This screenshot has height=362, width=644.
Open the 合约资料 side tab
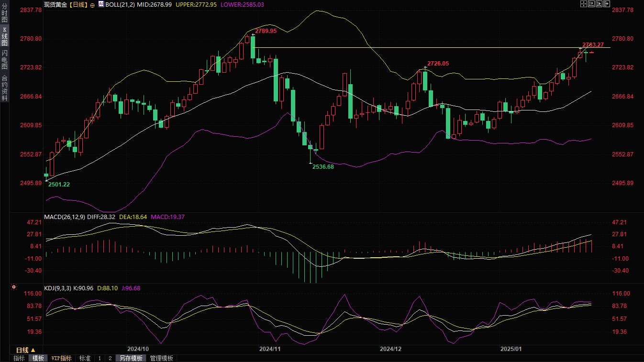pos(4,88)
